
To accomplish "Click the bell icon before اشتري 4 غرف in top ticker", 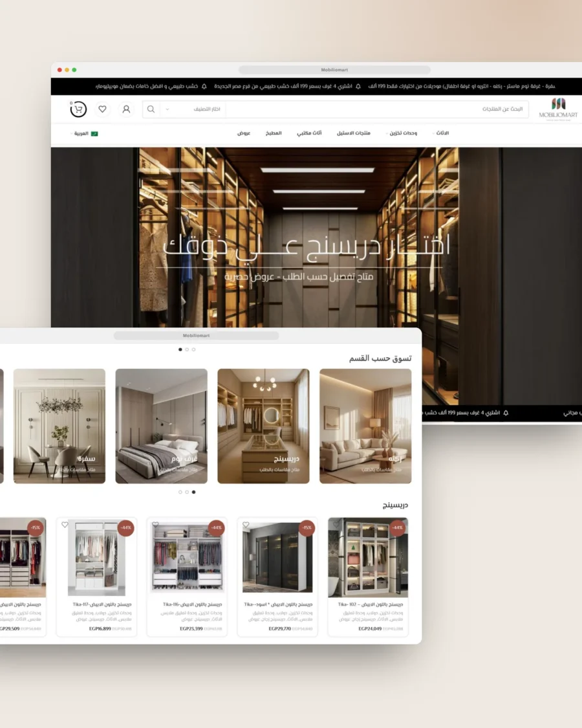I will point(358,86).
